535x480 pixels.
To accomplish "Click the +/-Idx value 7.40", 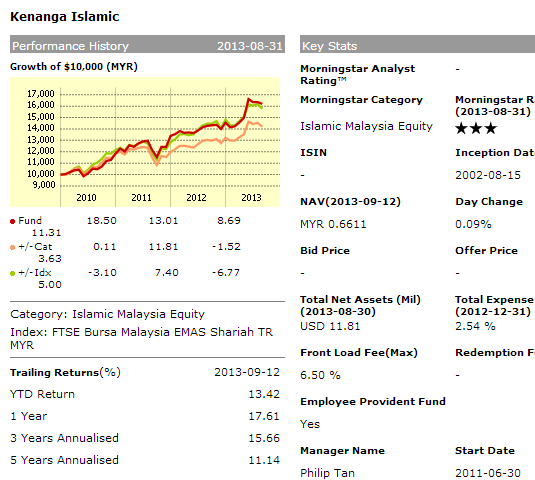I will click(x=167, y=273).
